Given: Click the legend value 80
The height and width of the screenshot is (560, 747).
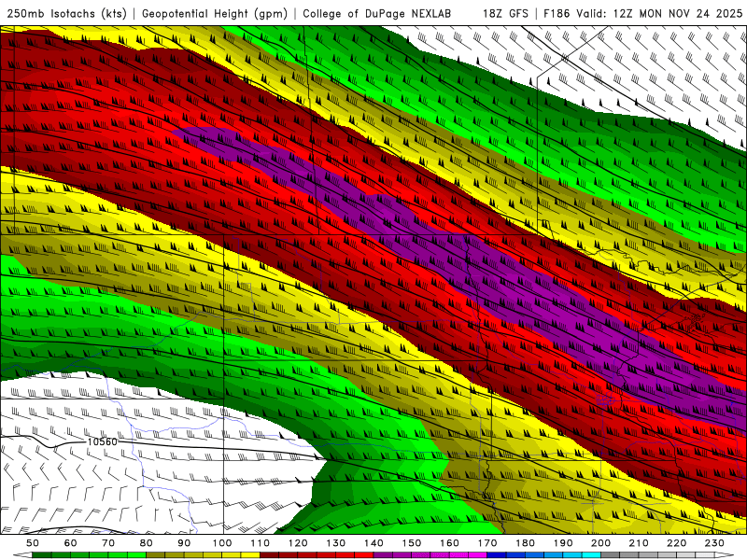Looking at the screenshot, I should (147, 543).
